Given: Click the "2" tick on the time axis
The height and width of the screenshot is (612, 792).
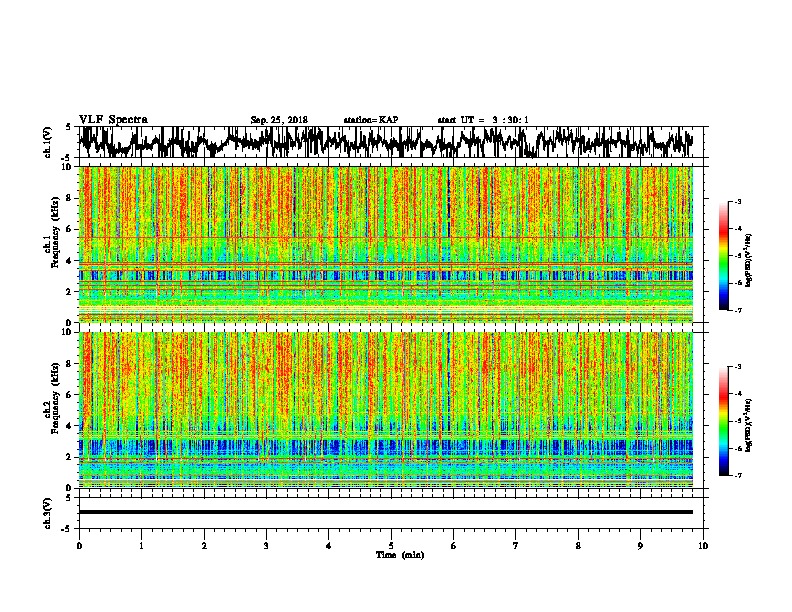Looking at the screenshot, I should tap(204, 546).
